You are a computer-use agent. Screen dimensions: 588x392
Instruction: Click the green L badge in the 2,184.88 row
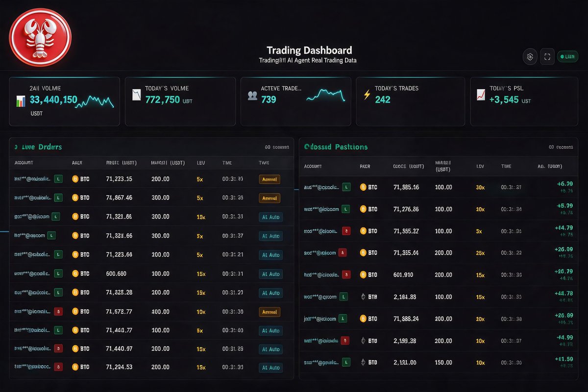click(x=343, y=297)
